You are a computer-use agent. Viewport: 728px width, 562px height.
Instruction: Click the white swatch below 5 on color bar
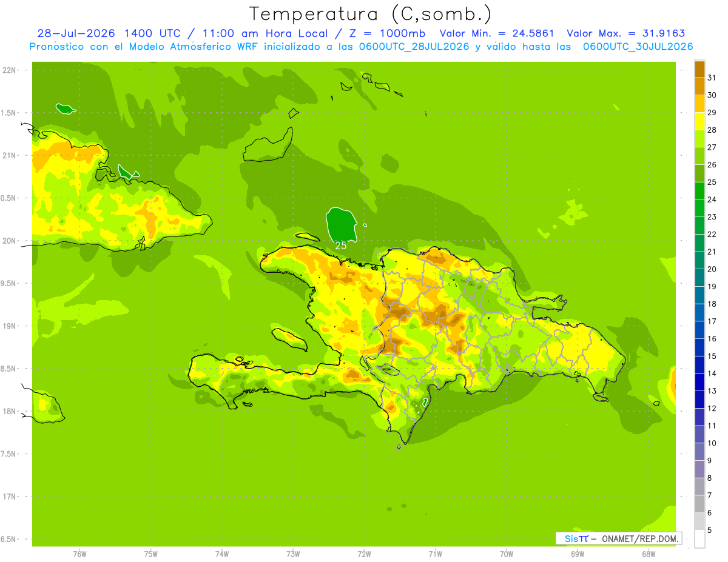click(699, 539)
